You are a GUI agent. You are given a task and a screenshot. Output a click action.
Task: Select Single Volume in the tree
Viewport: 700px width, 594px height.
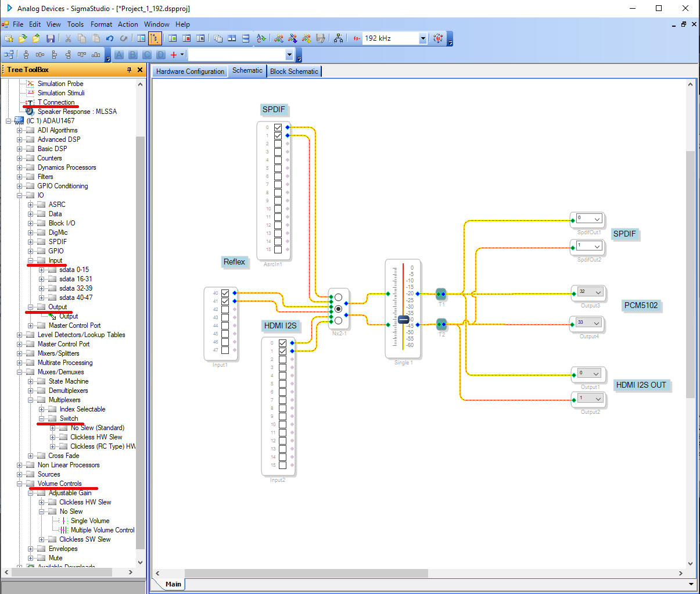(90, 521)
